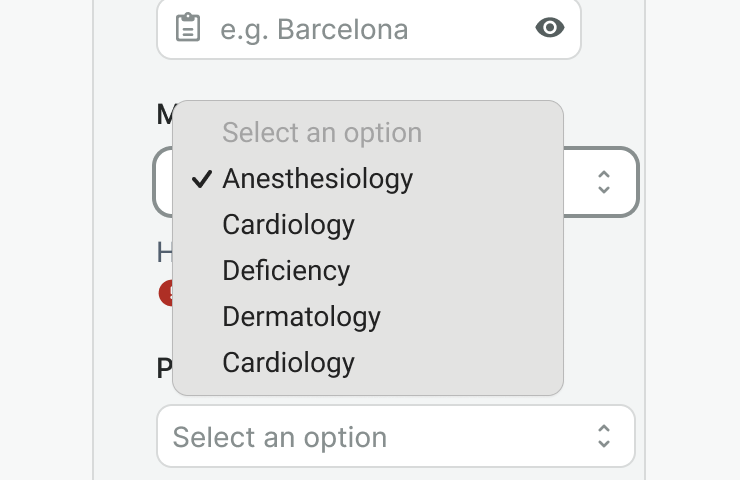This screenshot has height=480, width=740.
Task: Choose Cardiology listed below Anesthesiology
Action: (288, 225)
